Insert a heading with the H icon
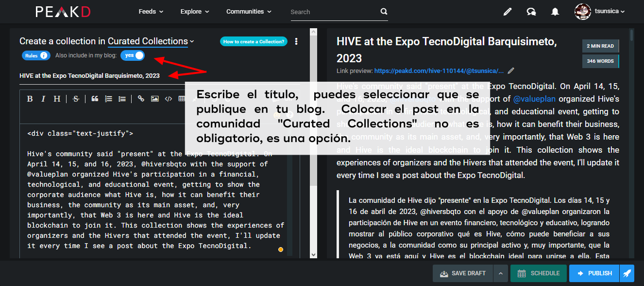This screenshot has height=286, width=644. 57,99
